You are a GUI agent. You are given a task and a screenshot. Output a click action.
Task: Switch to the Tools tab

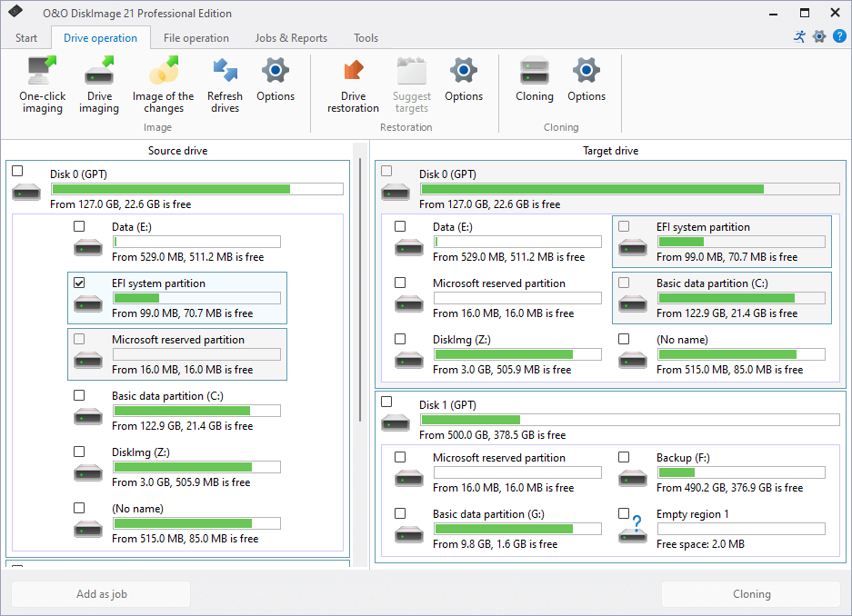point(366,38)
